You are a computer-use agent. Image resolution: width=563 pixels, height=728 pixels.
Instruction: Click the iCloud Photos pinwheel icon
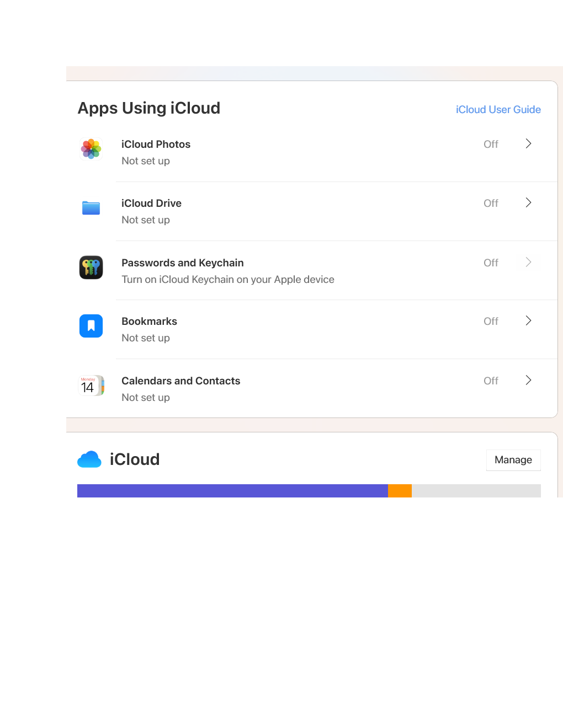(91, 149)
